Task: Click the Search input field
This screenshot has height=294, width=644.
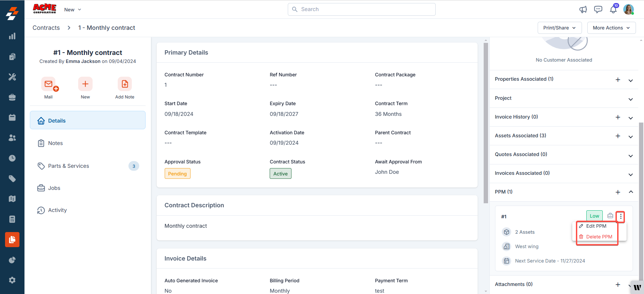Action: tap(362, 9)
